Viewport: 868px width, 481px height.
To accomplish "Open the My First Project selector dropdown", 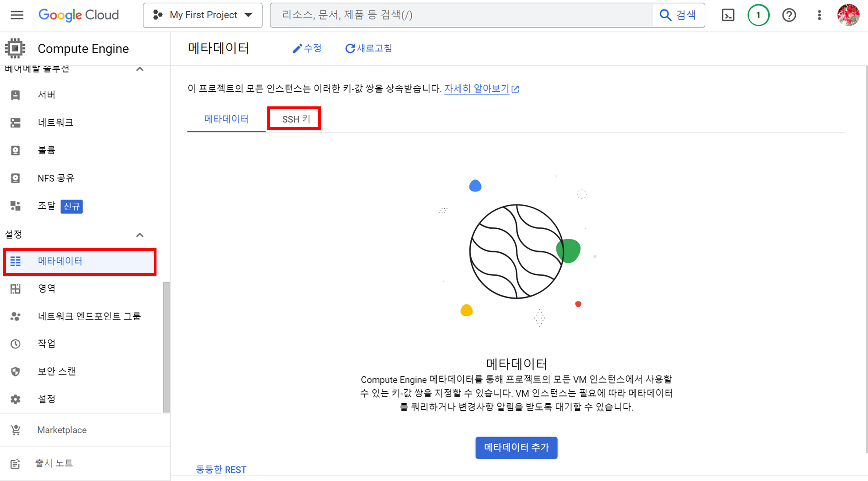I will (203, 15).
